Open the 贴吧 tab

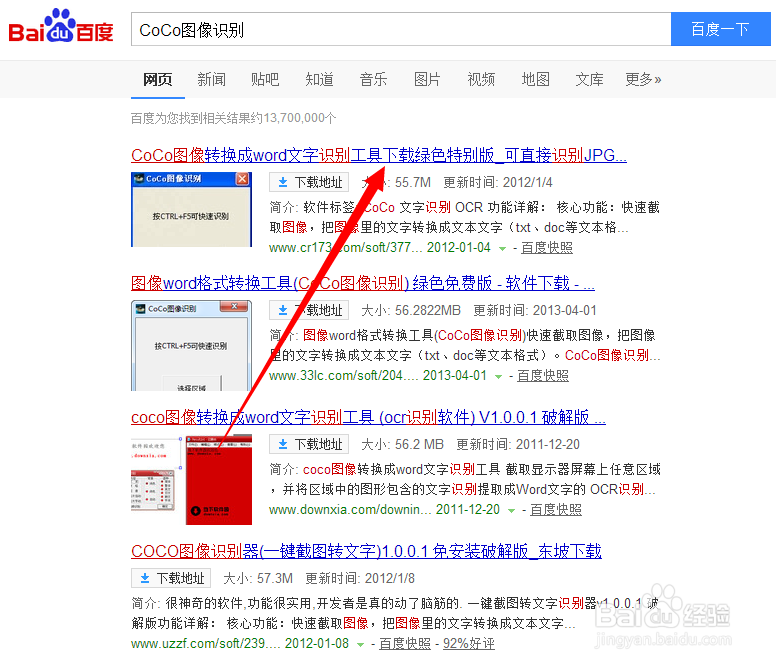[265, 79]
